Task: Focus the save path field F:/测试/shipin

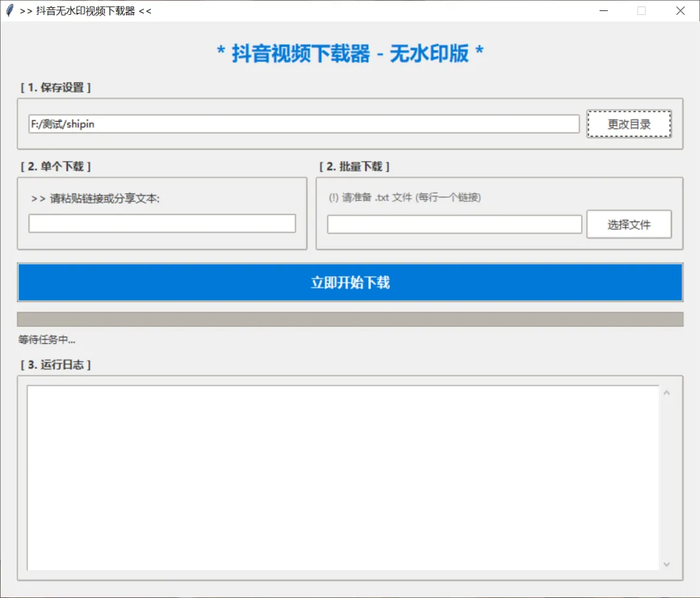Action: 304,124
